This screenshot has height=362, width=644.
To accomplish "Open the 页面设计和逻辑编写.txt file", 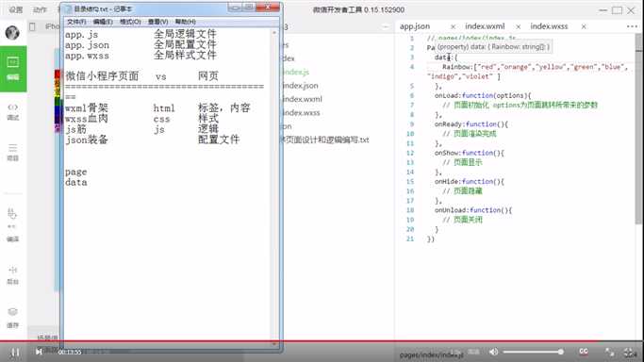I will [326, 140].
